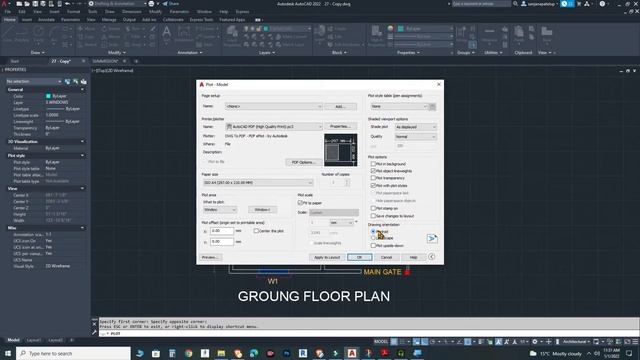Open What to plot dropdown
The width and height of the screenshot is (640, 360).
coord(220,209)
